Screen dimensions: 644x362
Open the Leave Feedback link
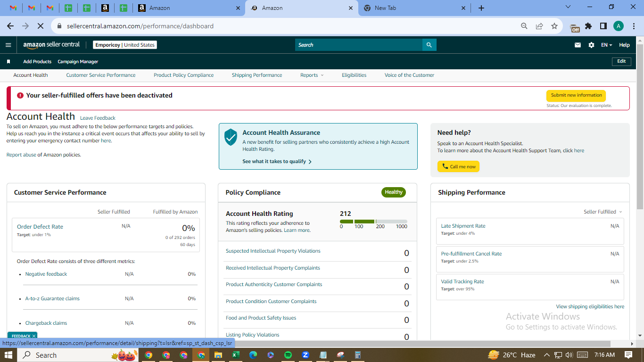[x=98, y=118]
